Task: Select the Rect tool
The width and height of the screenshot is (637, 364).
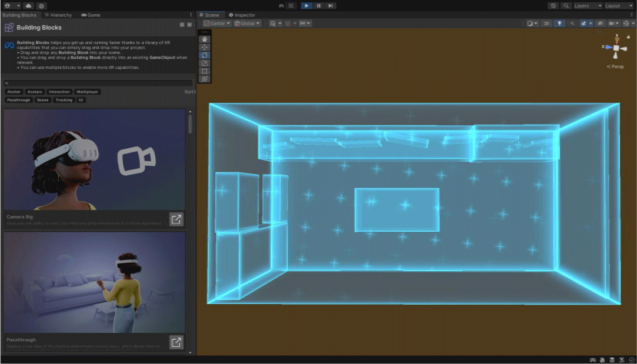Action: click(204, 71)
